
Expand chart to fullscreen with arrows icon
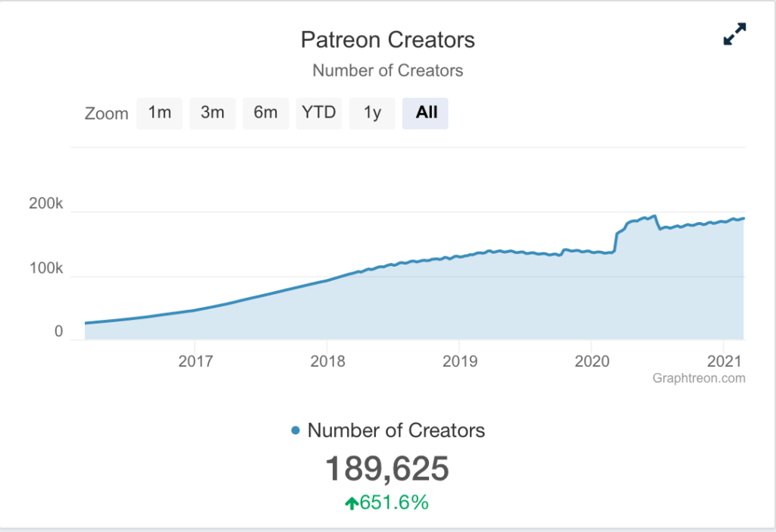[734, 34]
